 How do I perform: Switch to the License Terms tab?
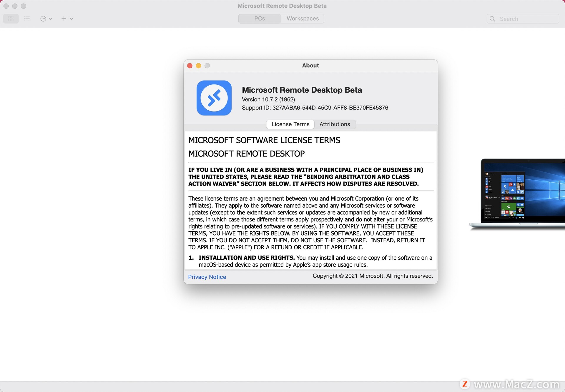(x=290, y=124)
